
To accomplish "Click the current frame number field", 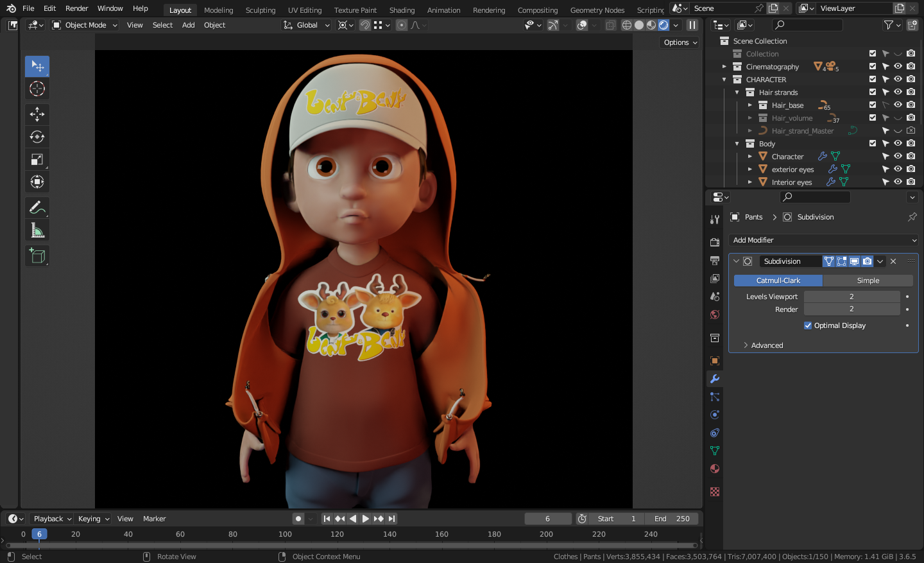I will tap(548, 519).
